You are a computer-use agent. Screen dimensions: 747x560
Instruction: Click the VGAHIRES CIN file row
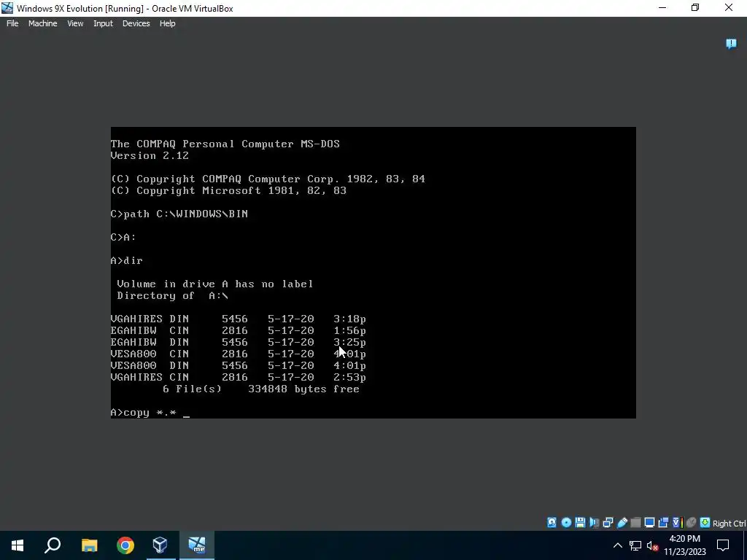pyautogui.click(x=239, y=377)
